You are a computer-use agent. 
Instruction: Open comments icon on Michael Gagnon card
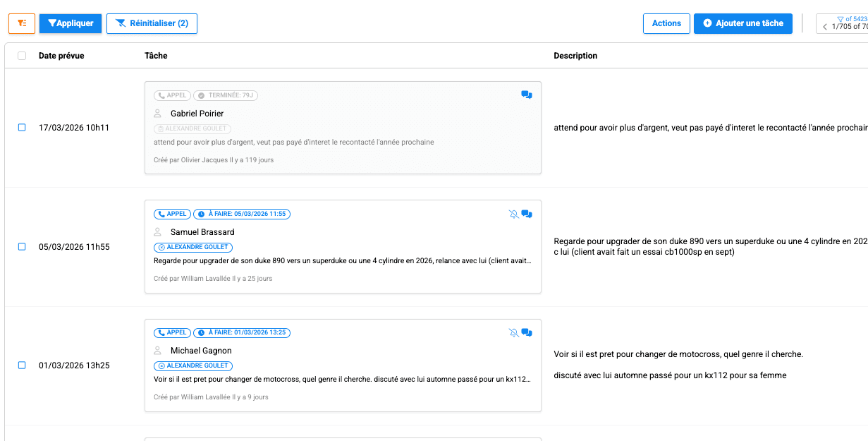coord(527,332)
